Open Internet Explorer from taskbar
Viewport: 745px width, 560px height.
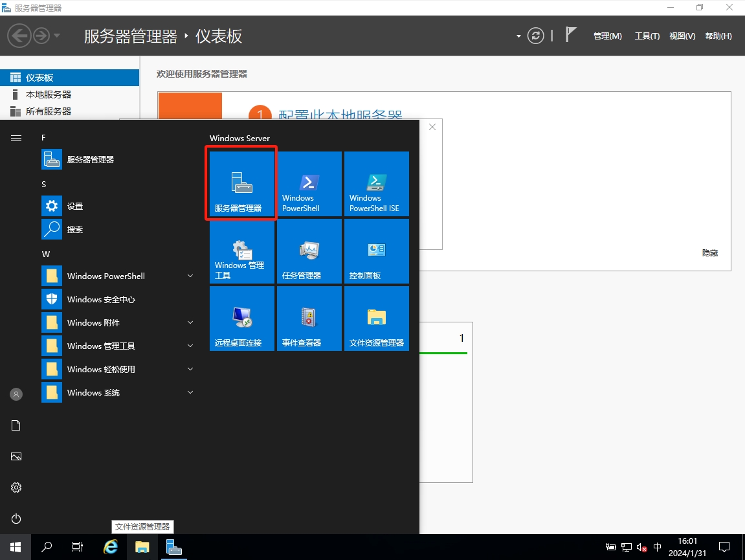point(111,547)
